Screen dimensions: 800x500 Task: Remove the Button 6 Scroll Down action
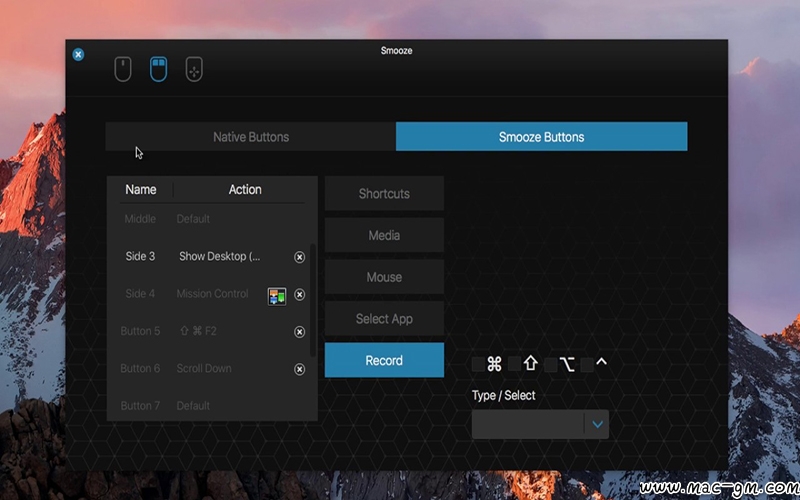299,369
